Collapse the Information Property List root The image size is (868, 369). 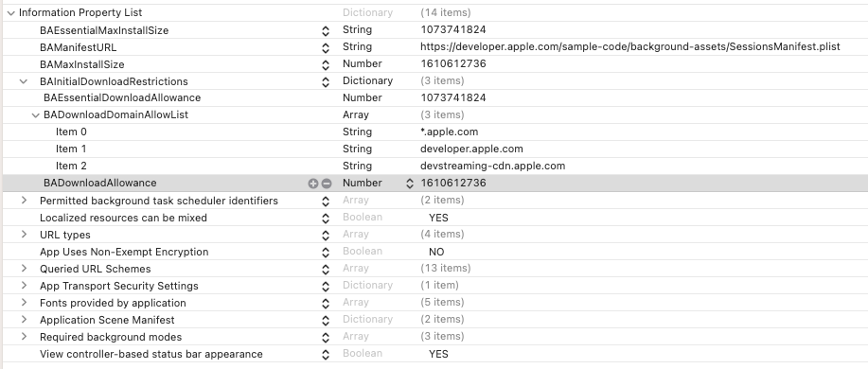tap(11, 12)
